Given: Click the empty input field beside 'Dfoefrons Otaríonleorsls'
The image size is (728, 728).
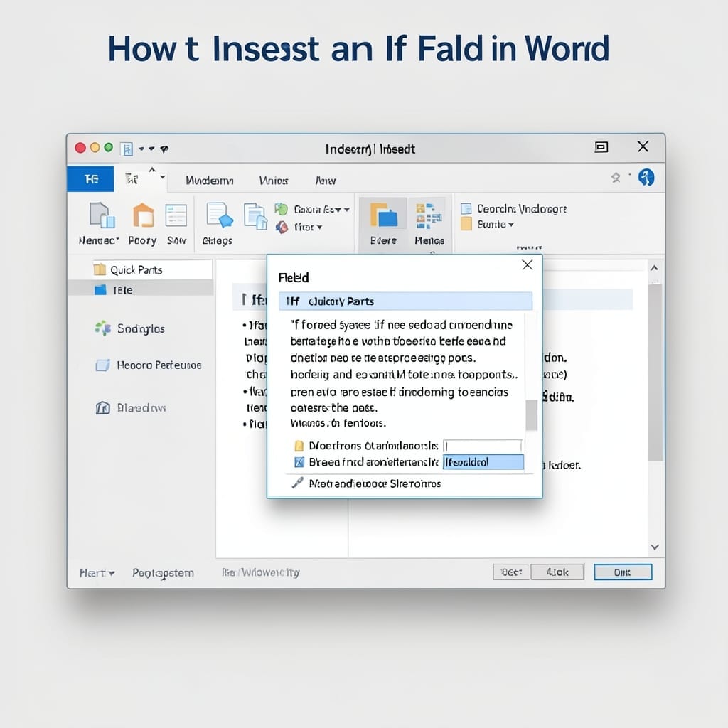Looking at the screenshot, I should (x=483, y=446).
